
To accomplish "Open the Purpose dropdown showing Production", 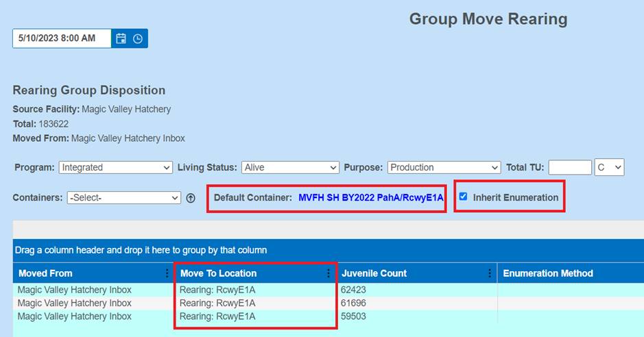I will (444, 167).
